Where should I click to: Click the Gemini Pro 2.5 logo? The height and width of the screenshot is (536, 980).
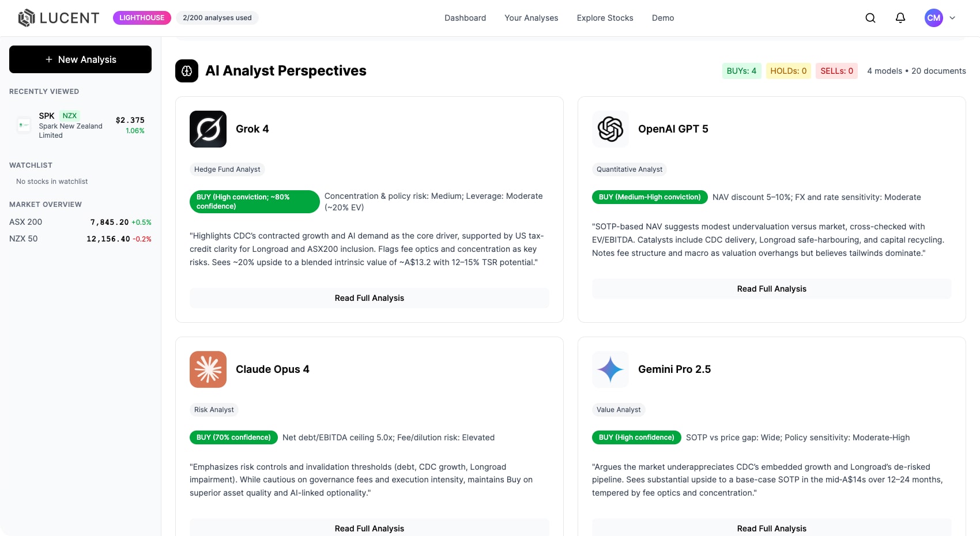[x=610, y=369]
